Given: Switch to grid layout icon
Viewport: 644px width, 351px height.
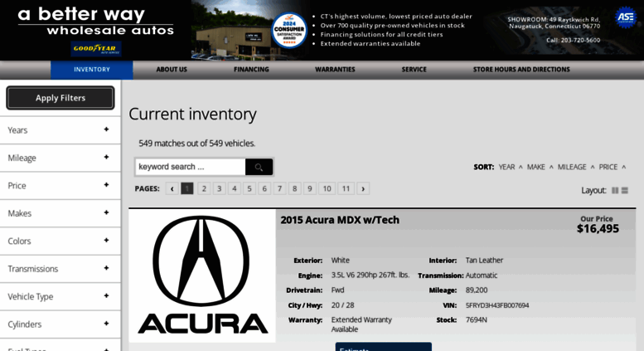Looking at the screenshot, I should pyautogui.click(x=615, y=190).
